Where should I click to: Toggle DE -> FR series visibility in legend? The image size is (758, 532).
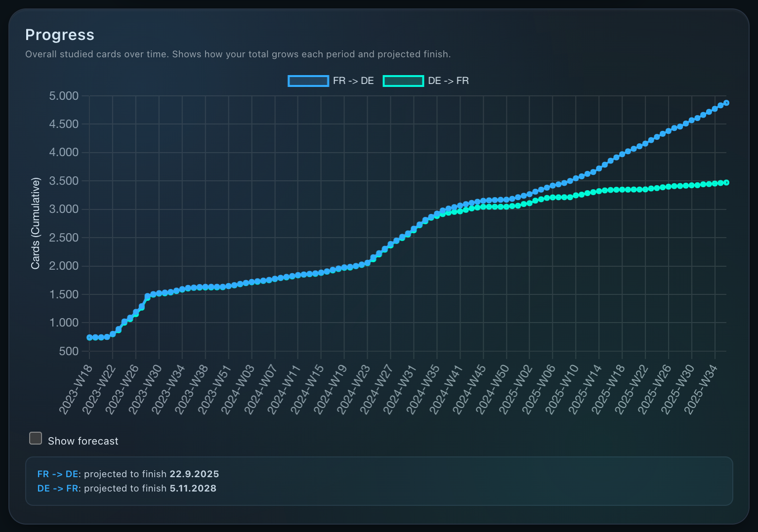403,81
